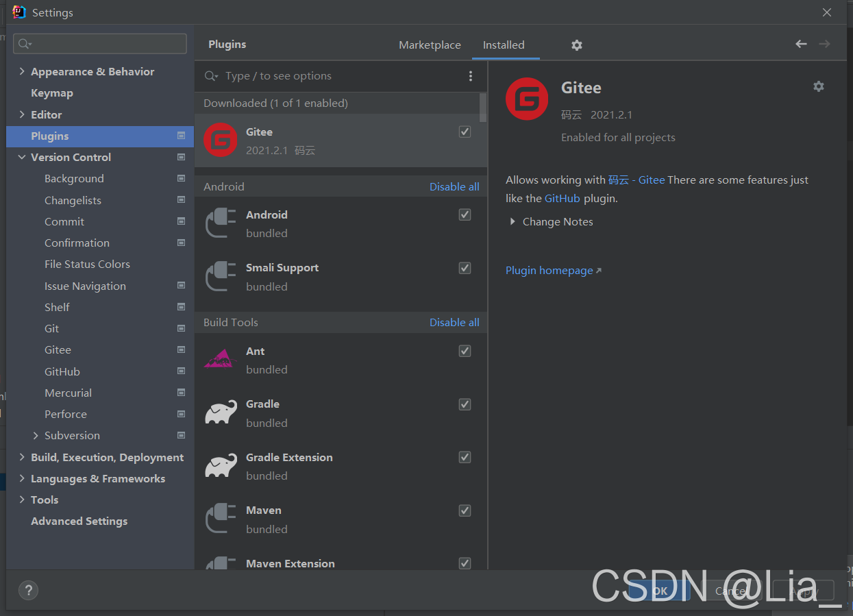Select Mercurial under Version Control
The width and height of the screenshot is (853, 616).
[x=68, y=393]
